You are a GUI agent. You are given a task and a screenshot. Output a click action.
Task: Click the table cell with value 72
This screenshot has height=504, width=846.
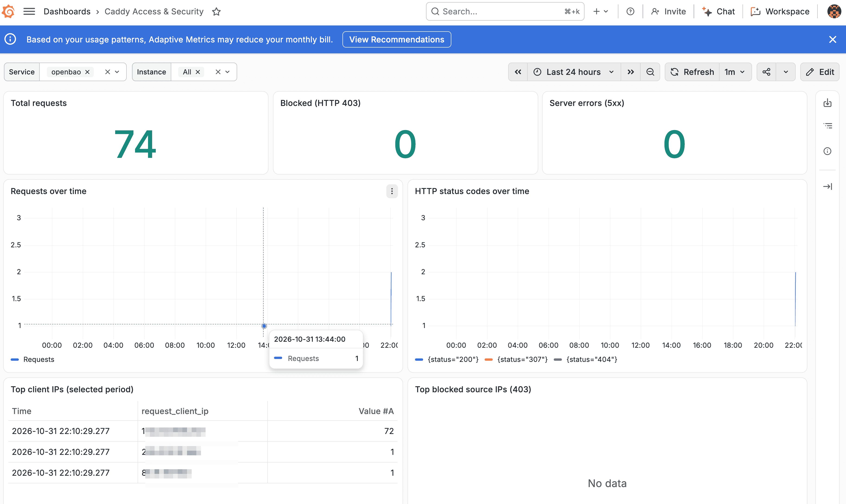(333, 431)
